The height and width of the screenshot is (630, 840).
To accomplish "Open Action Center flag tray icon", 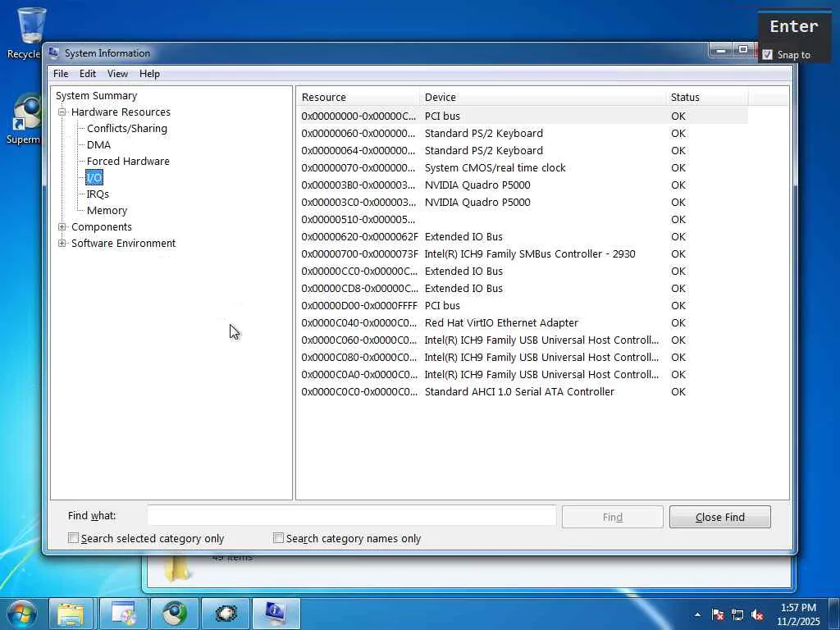I will 718,615.
